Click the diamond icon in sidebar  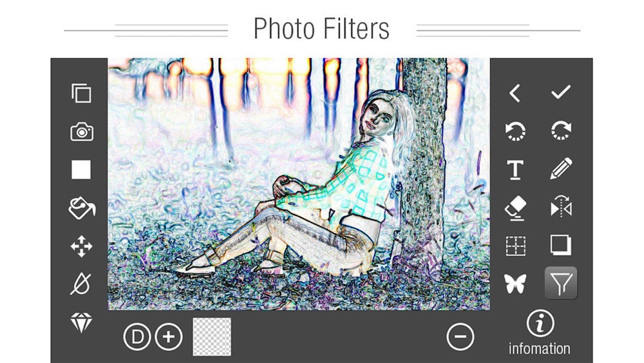pos(81,322)
